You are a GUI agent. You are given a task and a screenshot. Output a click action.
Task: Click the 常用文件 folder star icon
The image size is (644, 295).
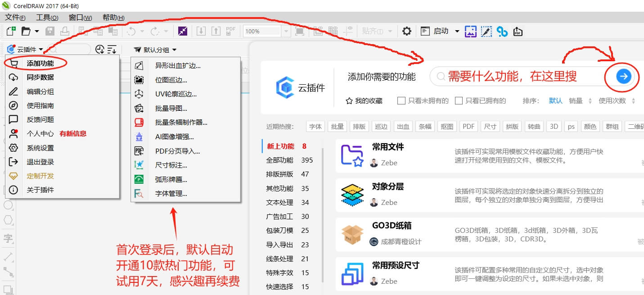[352, 155]
